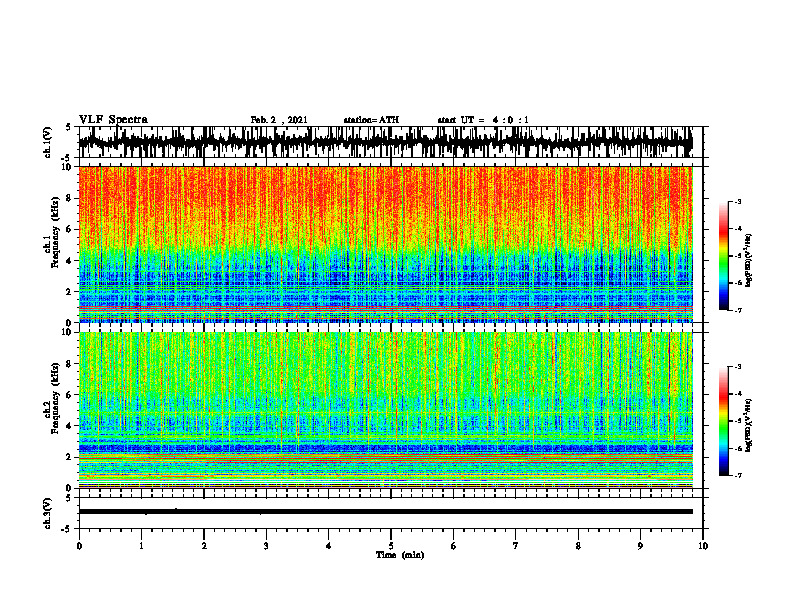
Task: Click the "9" tick on the time axis
Action: point(640,546)
